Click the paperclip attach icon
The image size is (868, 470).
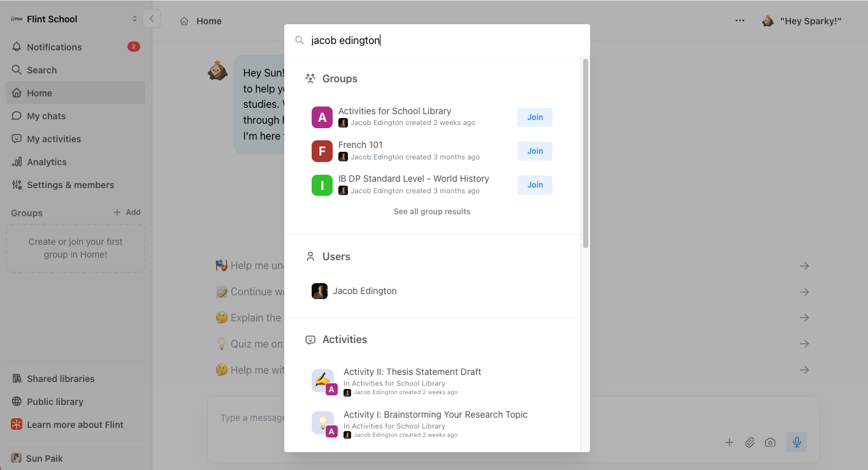750,443
